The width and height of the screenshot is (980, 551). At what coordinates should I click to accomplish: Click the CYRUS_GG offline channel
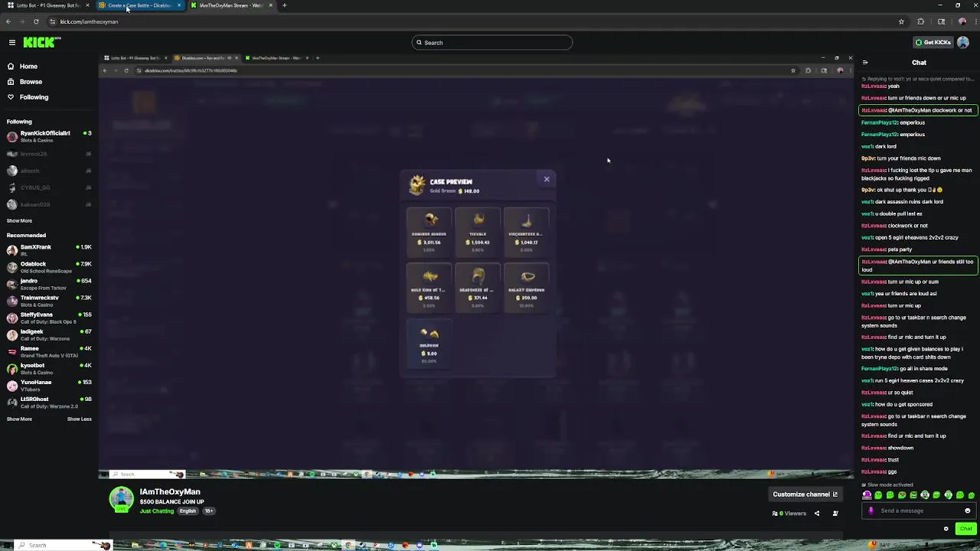tap(49, 187)
